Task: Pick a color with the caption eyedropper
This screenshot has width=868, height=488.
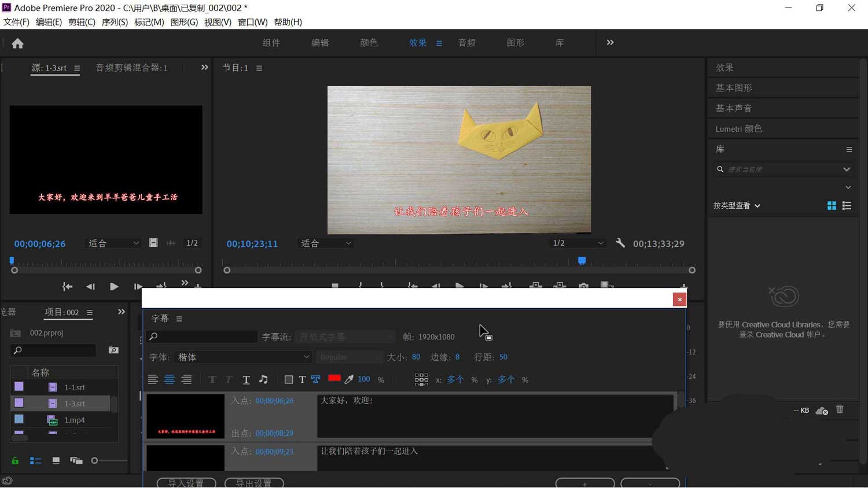Action: (x=349, y=379)
